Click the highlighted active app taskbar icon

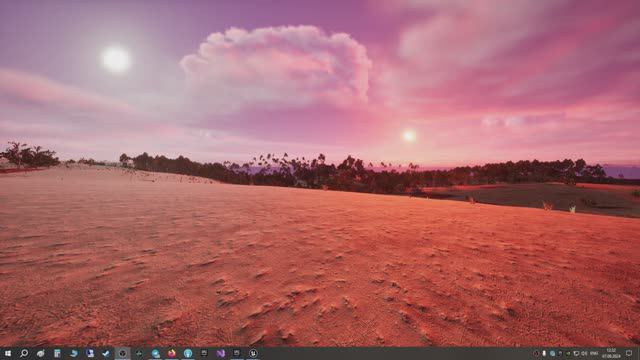(x=122, y=353)
